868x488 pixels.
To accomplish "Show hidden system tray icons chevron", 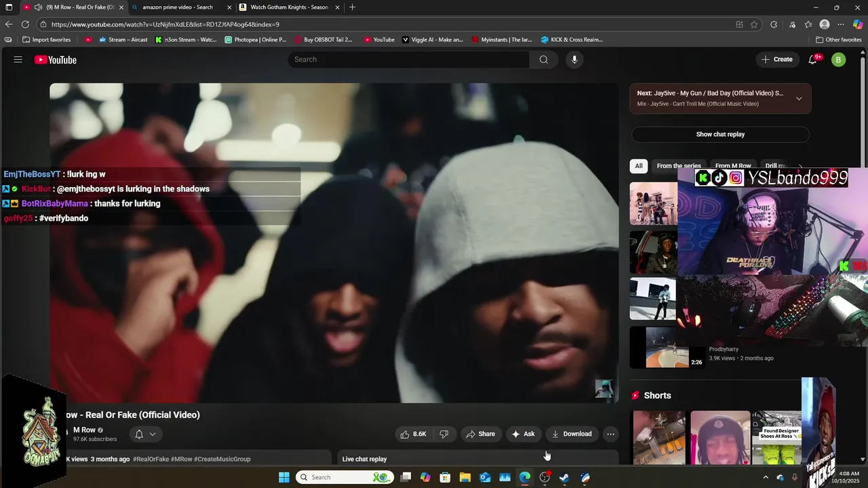I will [766, 477].
